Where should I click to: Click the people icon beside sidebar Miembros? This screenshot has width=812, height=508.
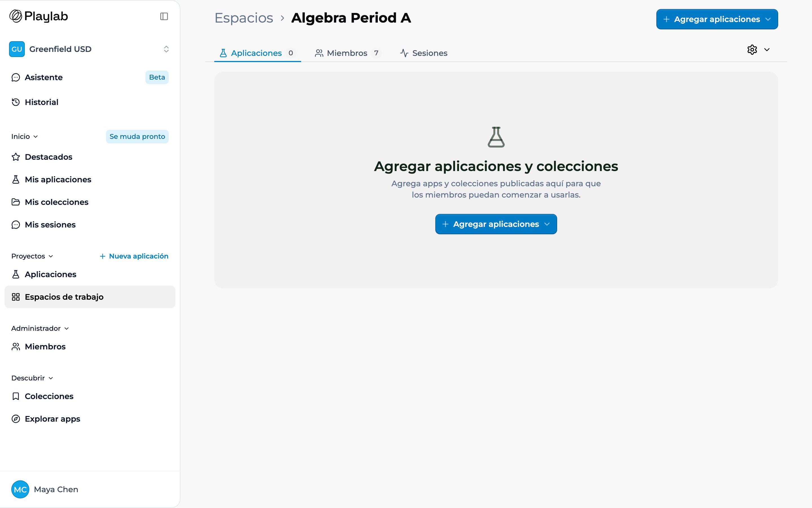click(x=16, y=346)
